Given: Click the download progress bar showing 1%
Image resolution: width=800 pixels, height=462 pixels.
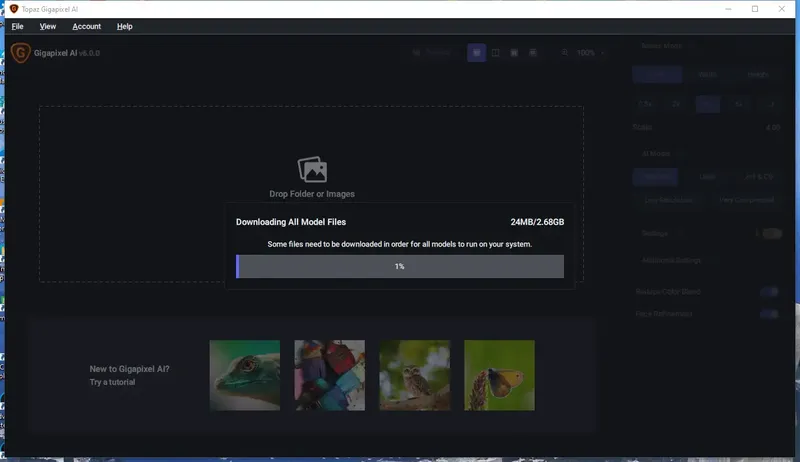Looking at the screenshot, I should coord(400,266).
